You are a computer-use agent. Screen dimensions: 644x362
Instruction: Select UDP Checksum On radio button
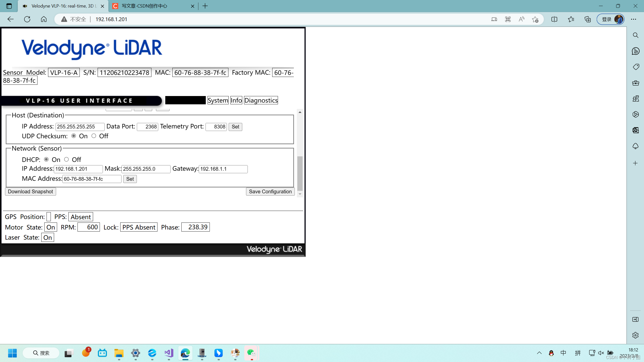tap(74, 136)
